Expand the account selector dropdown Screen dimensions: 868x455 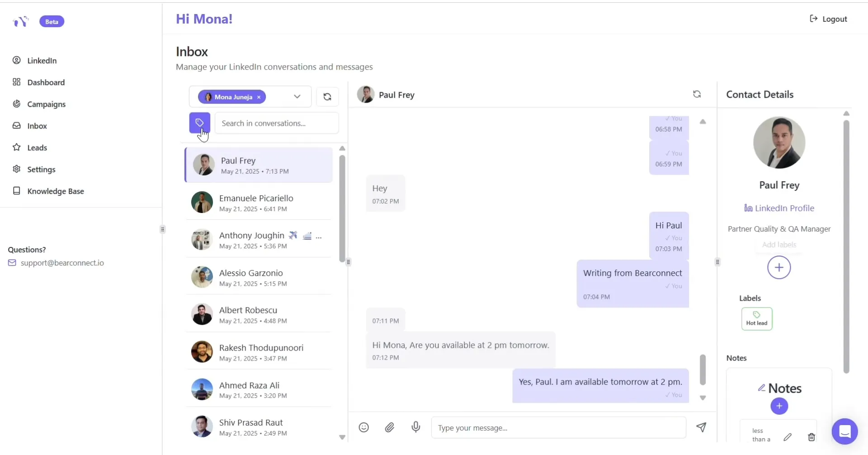click(x=297, y=97)
